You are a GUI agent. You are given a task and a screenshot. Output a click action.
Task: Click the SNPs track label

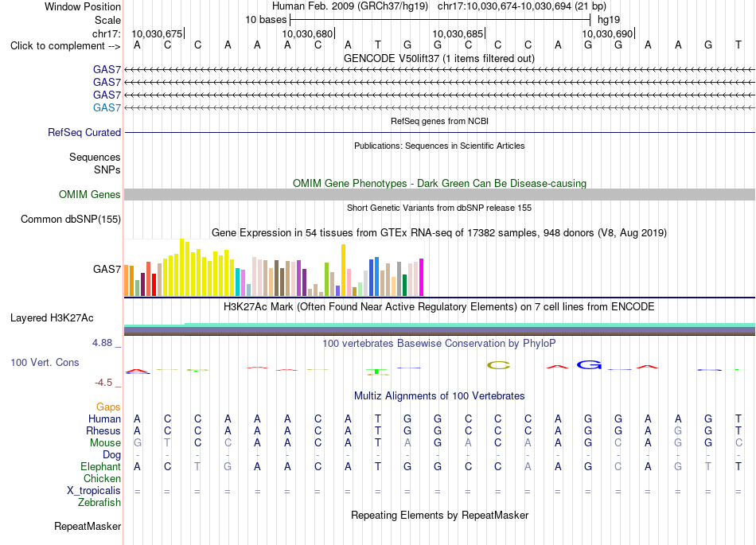pos(107,169)
